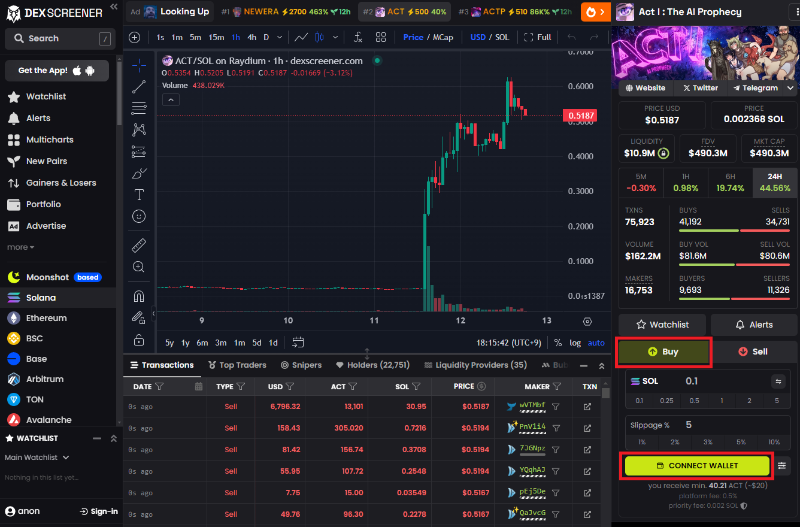Click the Connect Wallet button
The height and width of the screenshot is (527, 800).
(x=696, y=466)
